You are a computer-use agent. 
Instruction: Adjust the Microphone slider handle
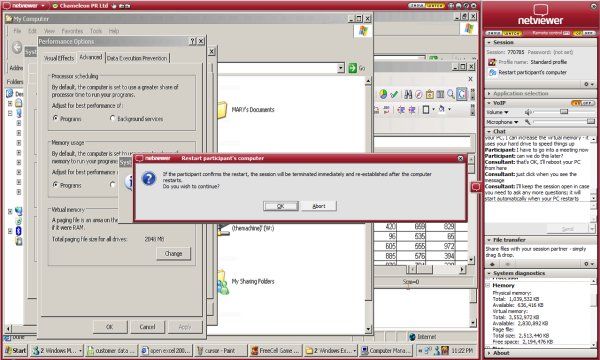(x=591, y=122)
